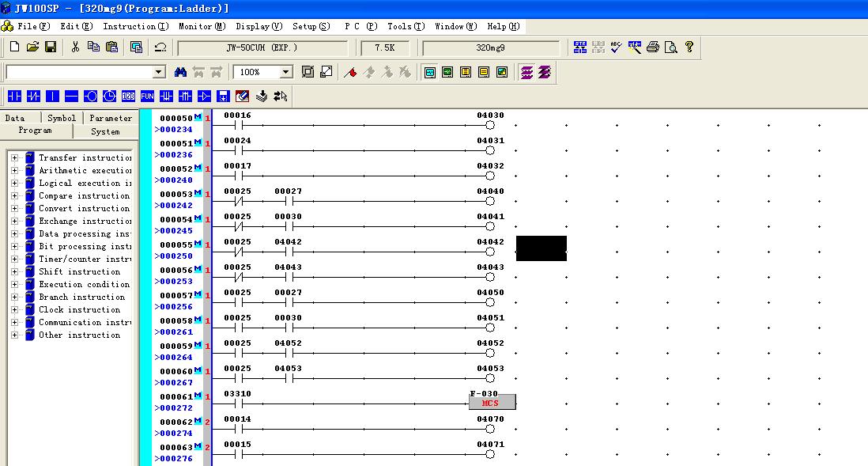868x466 pixels.
Task: Click the MCS F-030 instruction block
Action: click(492, 403)
